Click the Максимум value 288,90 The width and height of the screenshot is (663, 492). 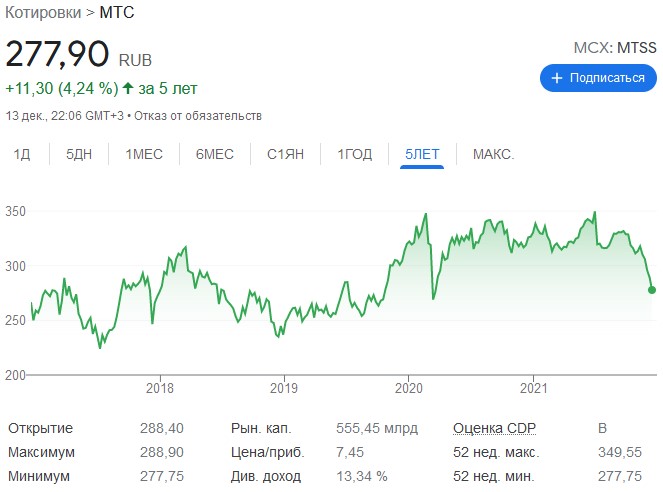(x=162, y=452)
